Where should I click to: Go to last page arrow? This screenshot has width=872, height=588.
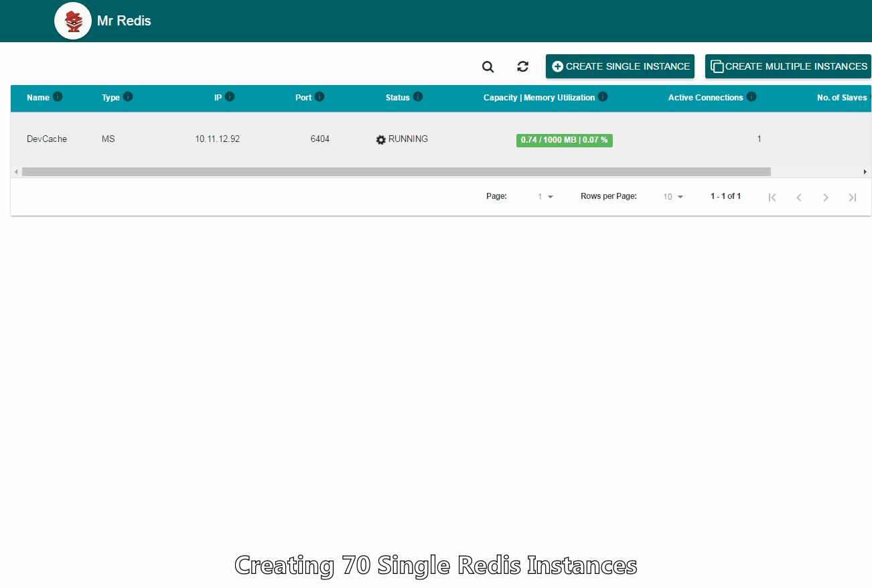click(853, 197)
